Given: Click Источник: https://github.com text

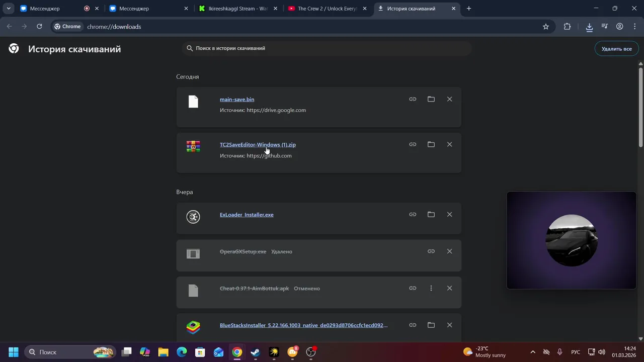Looking at the screenshot, I should point(256,156).
